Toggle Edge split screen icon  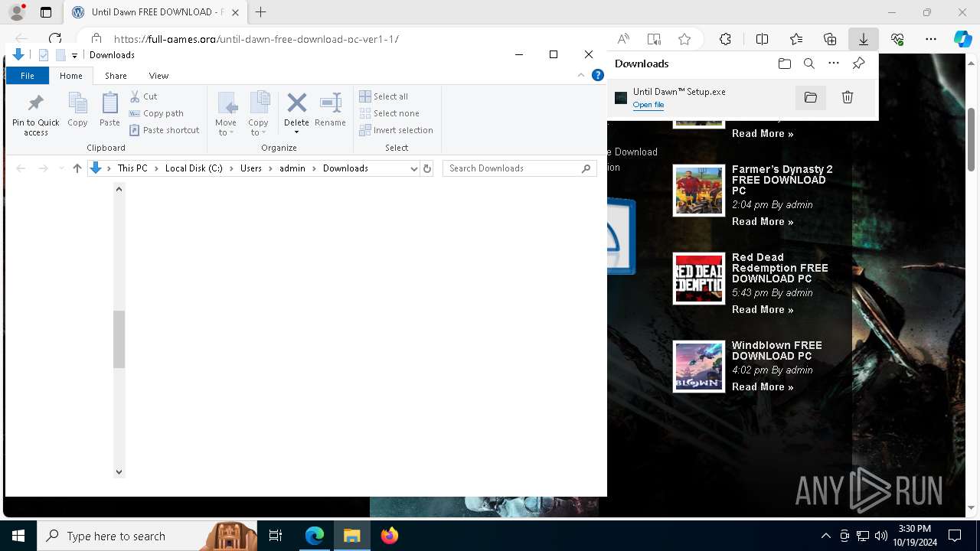coord(763,39)
